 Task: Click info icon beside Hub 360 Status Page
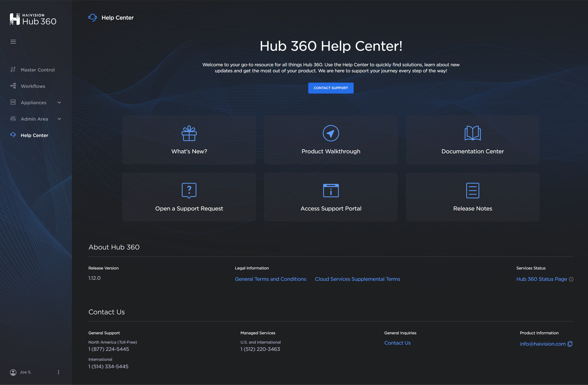tap(571, 279)
